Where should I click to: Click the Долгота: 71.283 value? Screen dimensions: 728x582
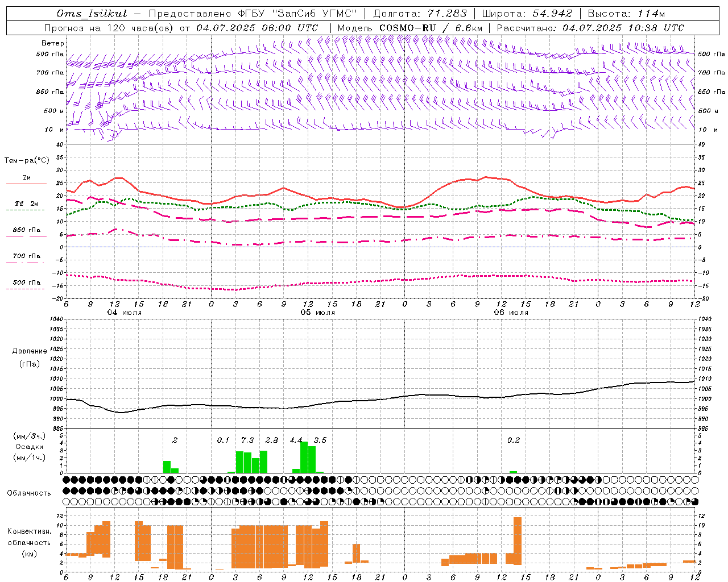[420, 14]
